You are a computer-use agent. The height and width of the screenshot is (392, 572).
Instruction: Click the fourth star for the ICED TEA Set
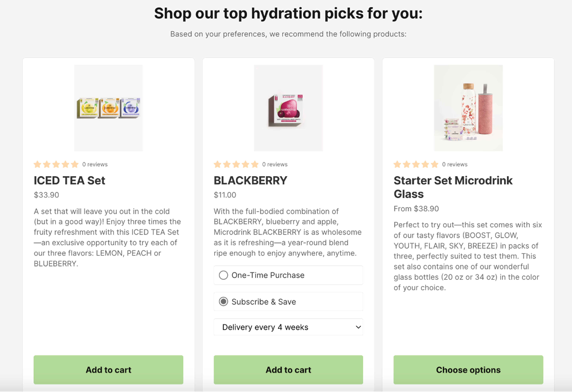click(x=65, y=164)
